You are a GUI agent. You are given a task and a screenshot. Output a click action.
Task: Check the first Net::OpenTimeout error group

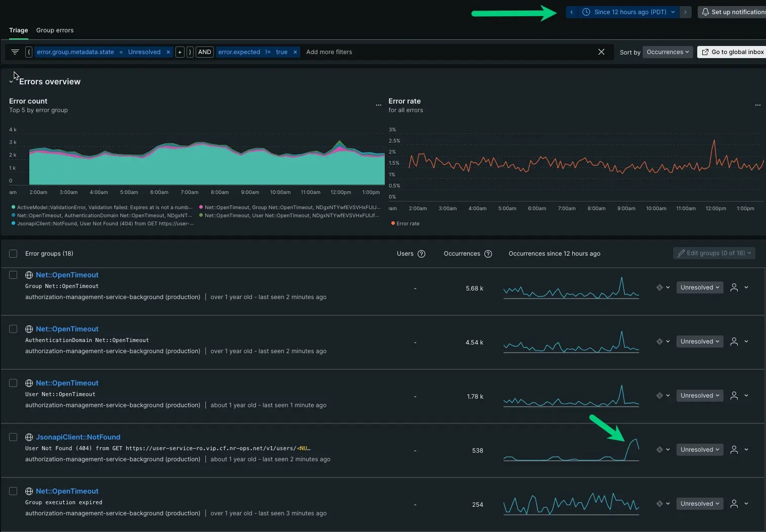click(x=13, y=275)
